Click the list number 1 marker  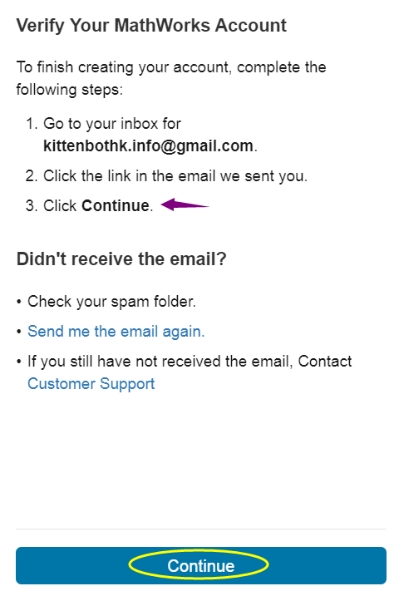32,124
